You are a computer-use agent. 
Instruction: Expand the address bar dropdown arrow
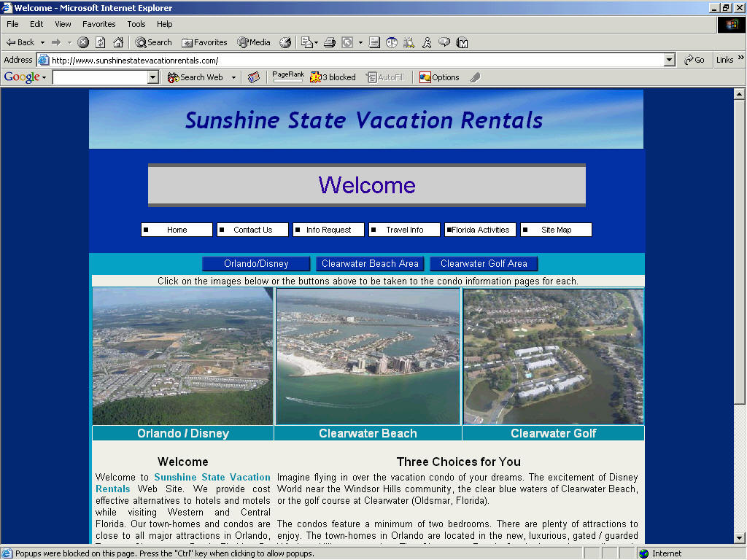[670, 61]
